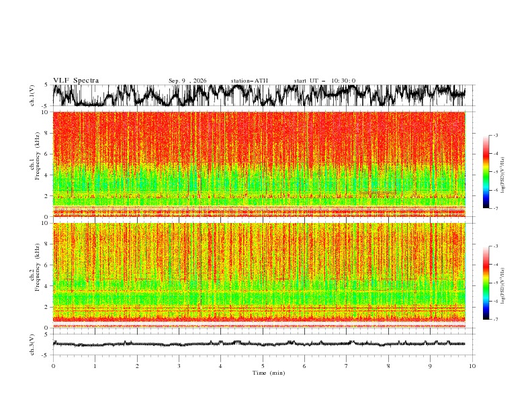Click the ch.1 spectrogram color bar
Screen dimensions: 532x411
486,172
